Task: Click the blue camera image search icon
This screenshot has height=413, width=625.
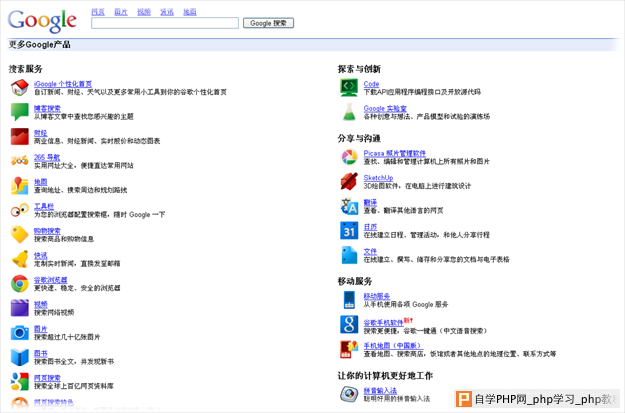Action: coord(20,332)
